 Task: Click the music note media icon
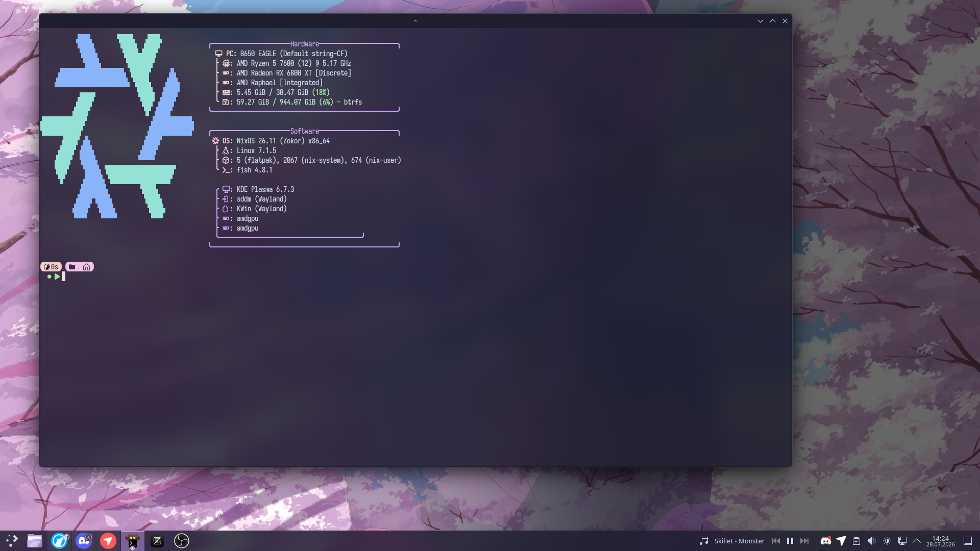[704, 541]
